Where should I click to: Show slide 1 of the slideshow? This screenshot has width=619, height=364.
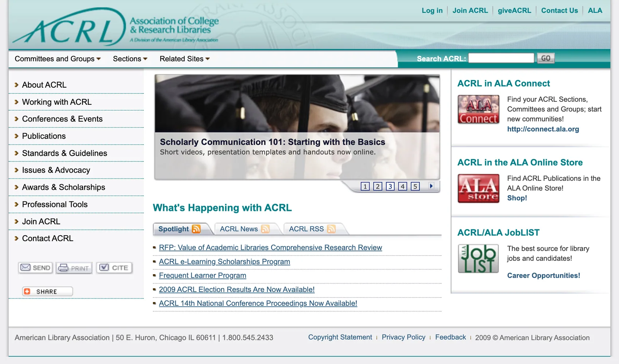365,186
